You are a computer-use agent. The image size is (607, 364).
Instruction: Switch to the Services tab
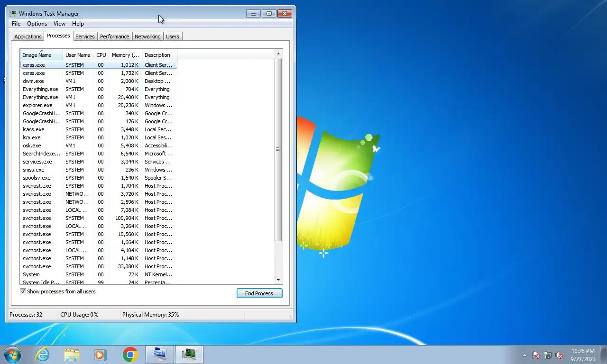(x=85, y=36)
